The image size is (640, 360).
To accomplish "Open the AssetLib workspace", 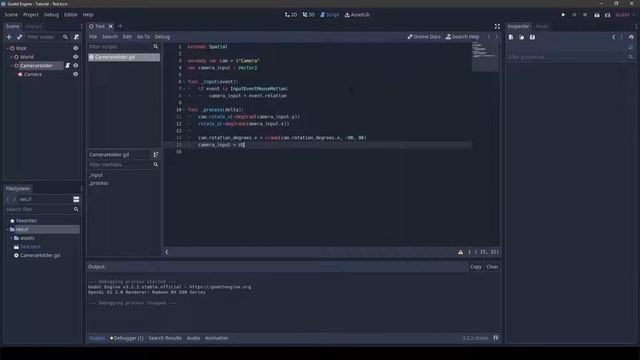I will 357,15.
